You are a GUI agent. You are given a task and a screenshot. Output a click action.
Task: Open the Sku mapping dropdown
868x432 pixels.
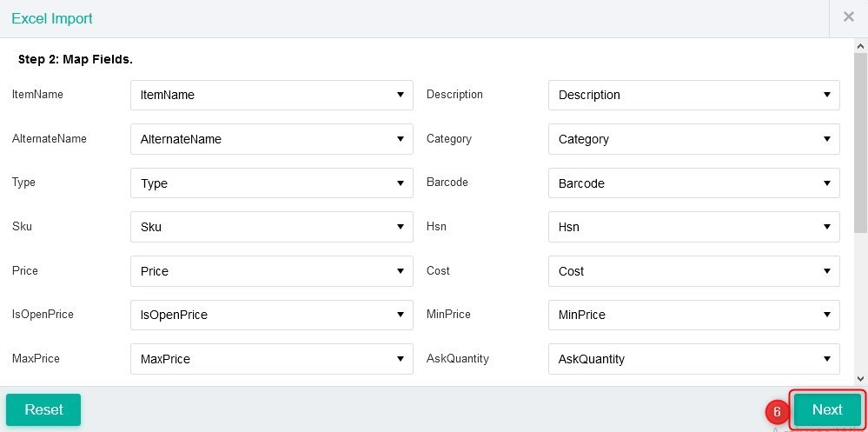[x=271, y=227]
